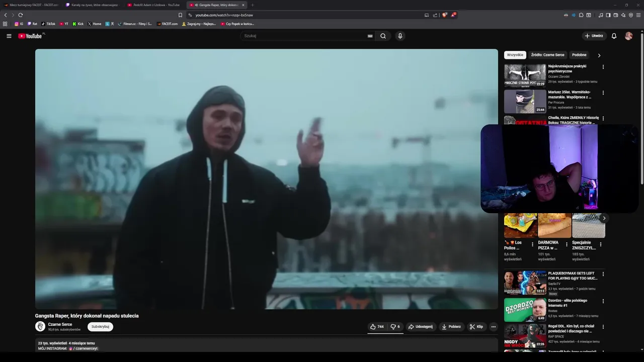Open the Czarne Serce channel avatar

[x=40, y=326]
